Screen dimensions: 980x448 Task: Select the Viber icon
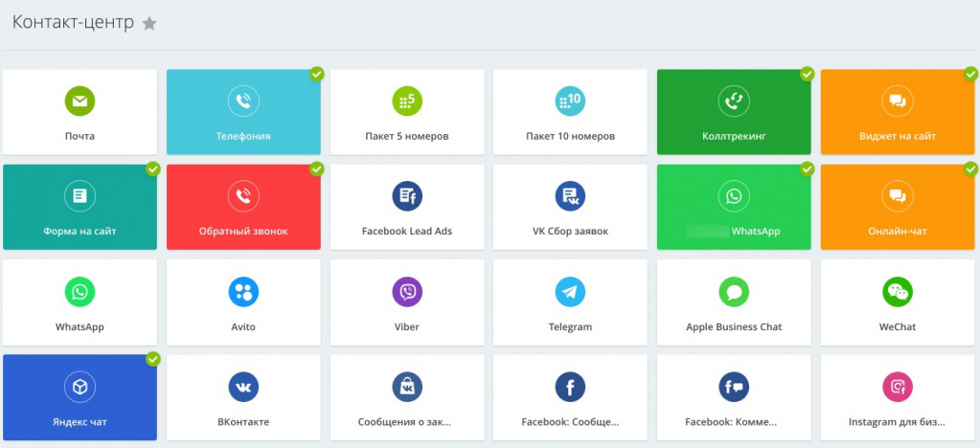407,291
